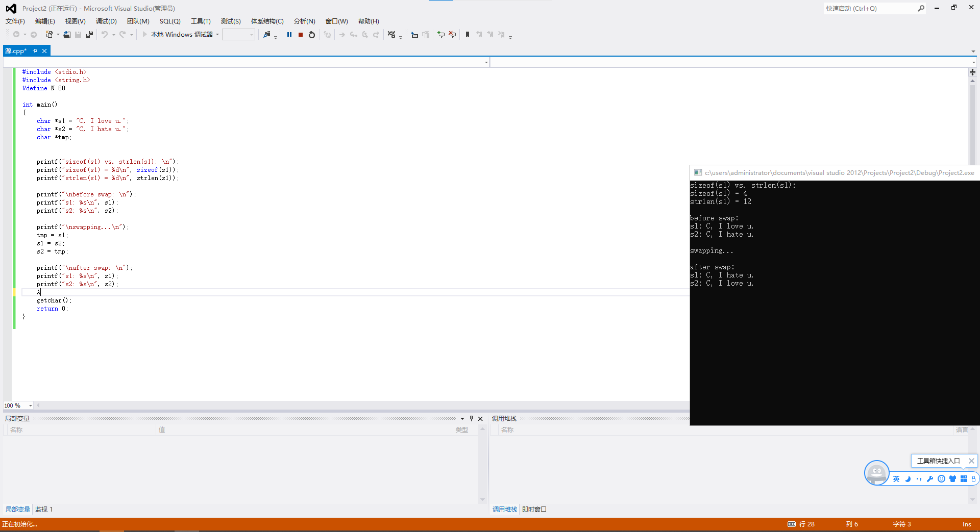980x532 pixels.
Task: Open the file icon in toolbar
Action: point(67,35)
